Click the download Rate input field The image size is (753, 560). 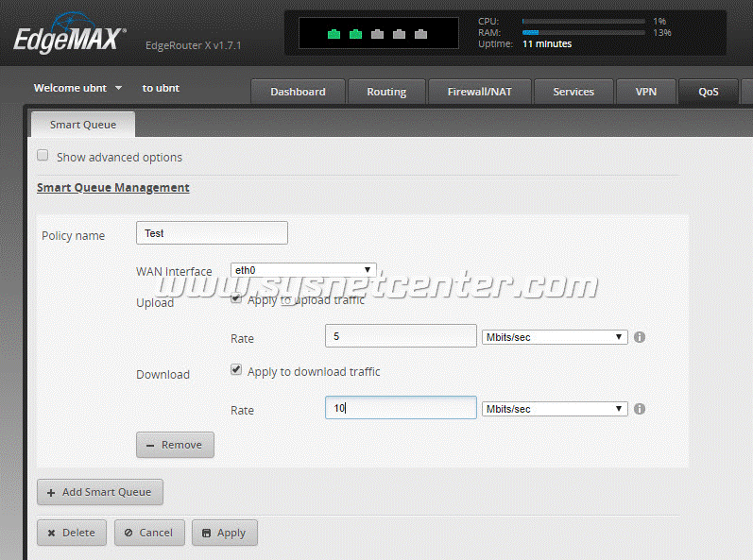(x=401, y=407)
